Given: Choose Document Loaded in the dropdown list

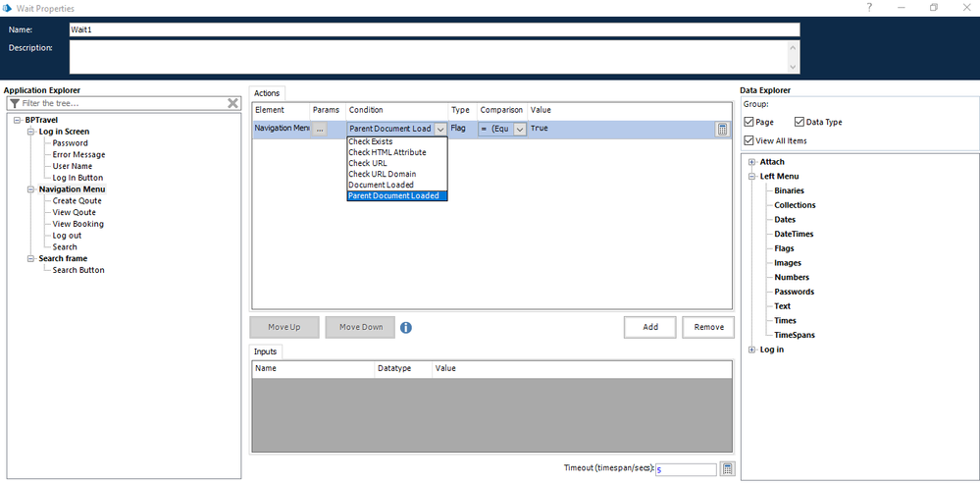Looking at the screenshot, I should (381, 185).
